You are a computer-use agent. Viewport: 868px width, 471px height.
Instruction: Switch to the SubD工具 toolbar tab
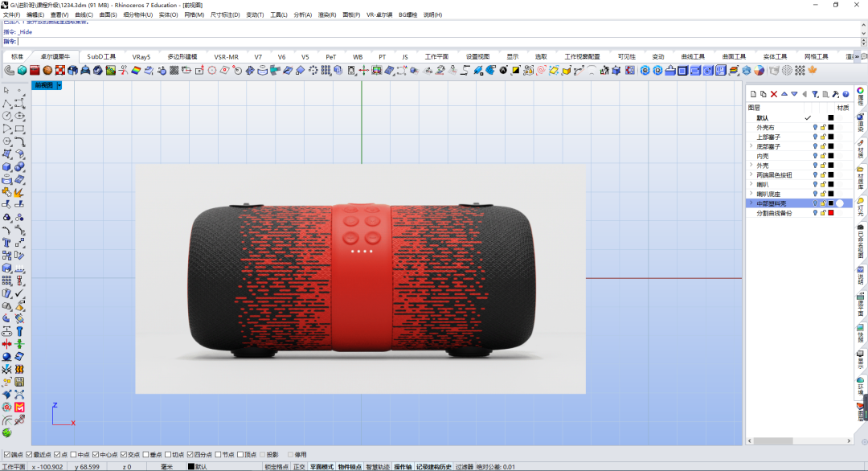click(101, 56)
